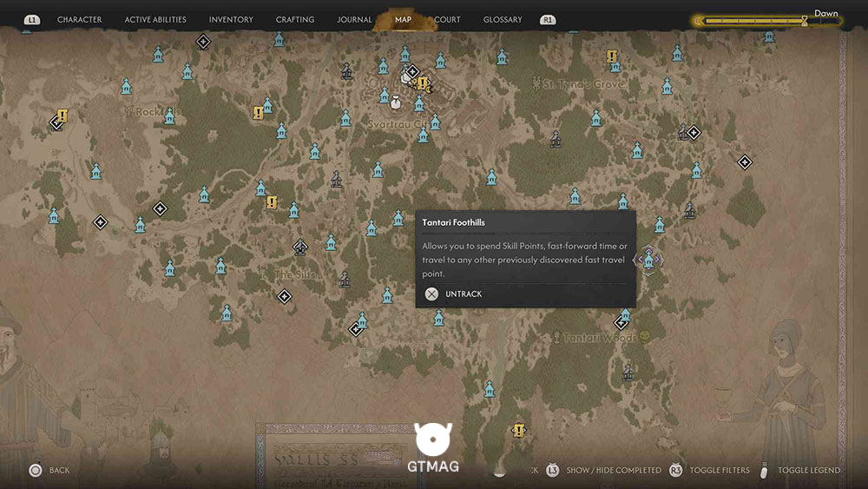Screen dimensions: 868x489
Task: Click The Sills region label
Action: point(295,274)
